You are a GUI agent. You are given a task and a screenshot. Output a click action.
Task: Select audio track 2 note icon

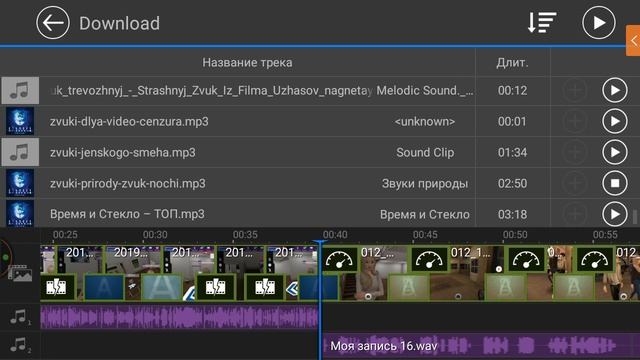pyautogui.click(x=20, y=345)
